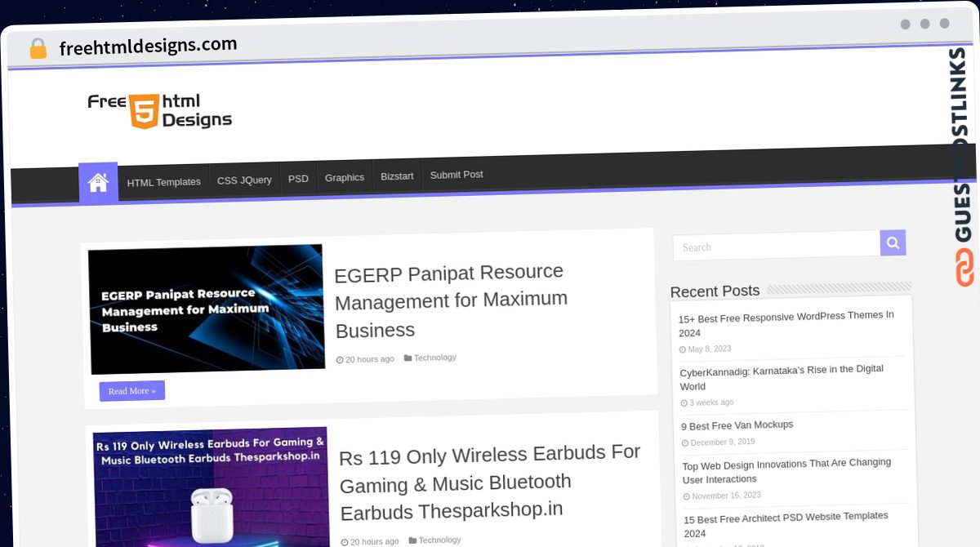The image size is (980, 547).
Task: Click clock icon beside December 9, 2019
Action: (685, 443)
